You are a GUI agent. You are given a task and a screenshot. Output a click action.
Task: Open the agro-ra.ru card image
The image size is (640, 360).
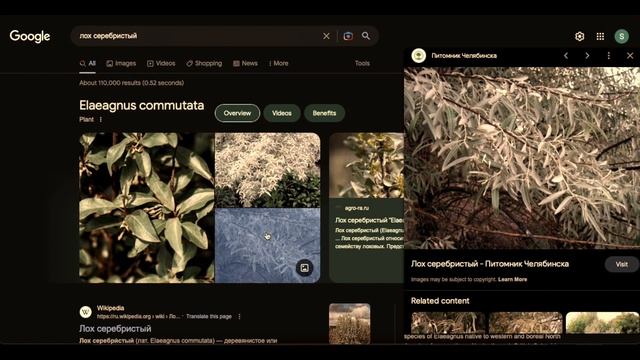coord(366,166)
